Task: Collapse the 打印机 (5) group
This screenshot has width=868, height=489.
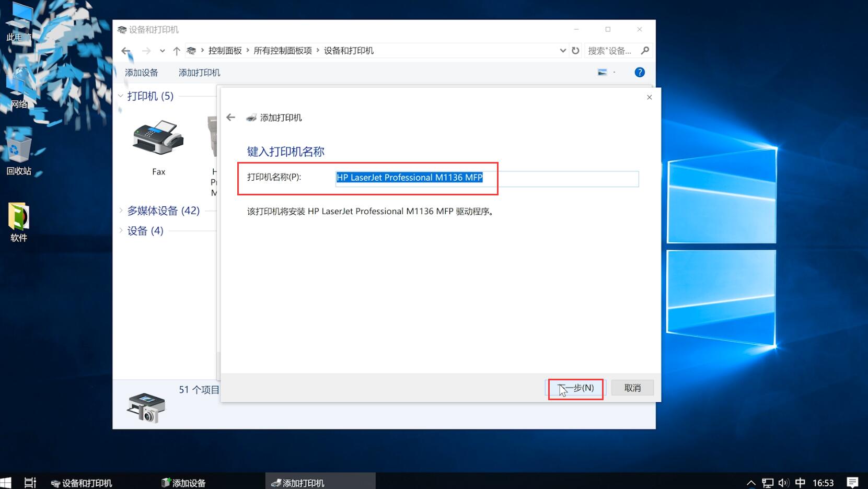Action: (121, 96)
